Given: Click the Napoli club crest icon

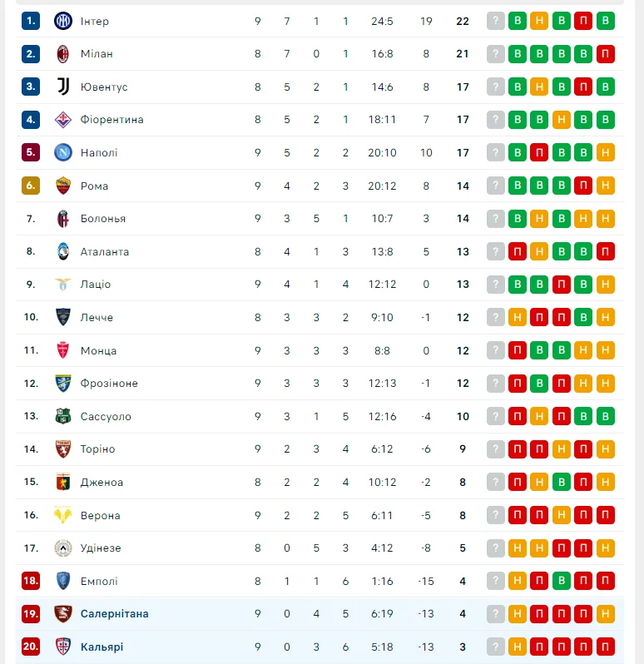Looking at the screenshot, I should click(63, 152).
